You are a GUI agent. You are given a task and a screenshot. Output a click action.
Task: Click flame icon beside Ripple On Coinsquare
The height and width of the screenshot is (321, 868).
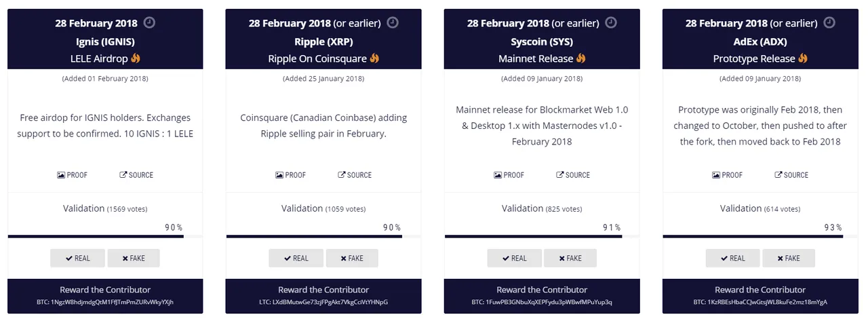pos(374,58)
